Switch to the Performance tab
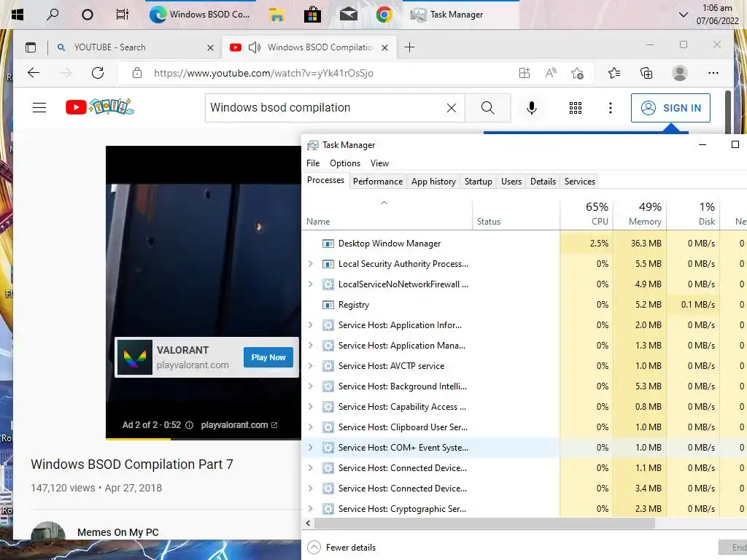Image resolution: width=747 pixels, height=560 pixels. pyautogui.click(x=378, y=182)
